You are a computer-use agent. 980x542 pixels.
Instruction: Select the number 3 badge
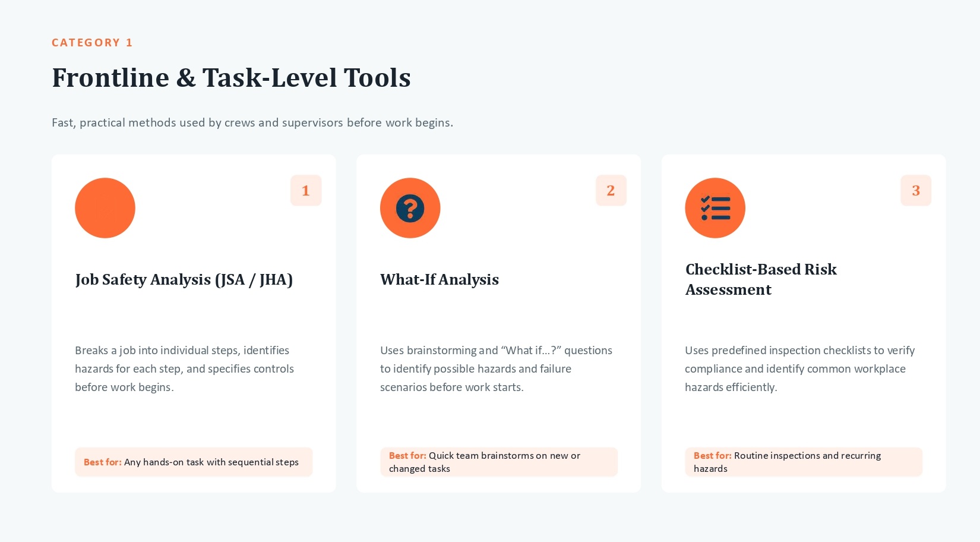click(x=916, y=190)
